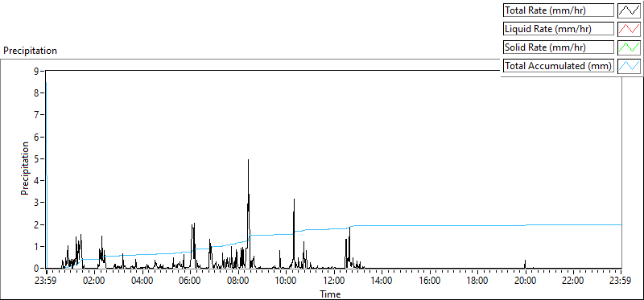This screenshot has height=300, width=644.
Task: Click the Solid Rate green line icon
Action: point(630,47)
